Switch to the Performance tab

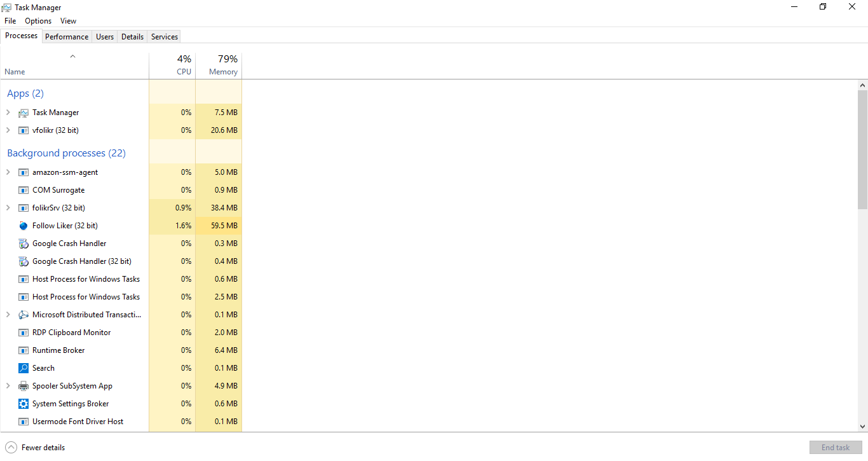tap(67, 37)
